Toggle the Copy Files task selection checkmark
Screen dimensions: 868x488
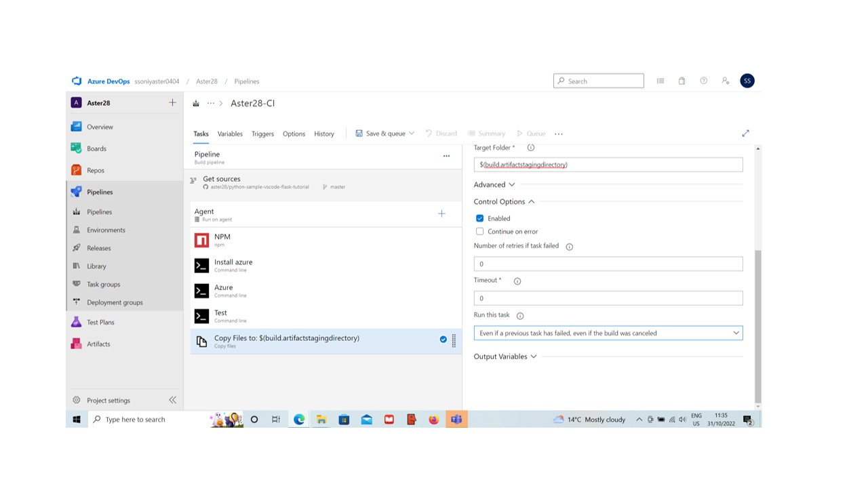coord(443,340)
